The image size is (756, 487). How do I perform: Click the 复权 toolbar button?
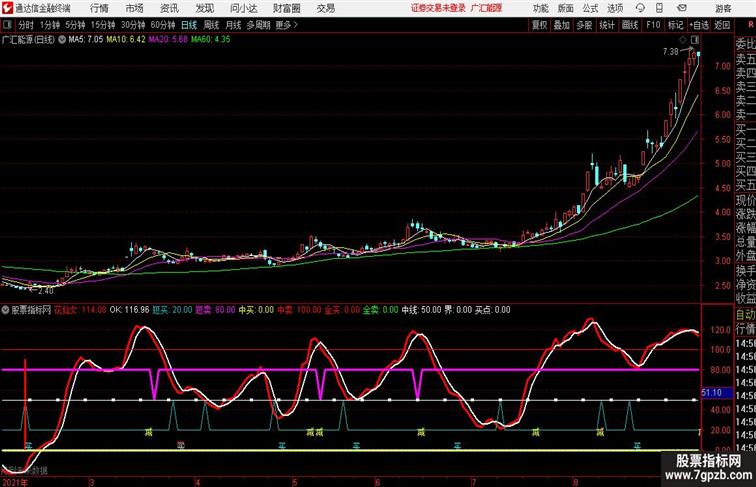click(x=539, y=25)
